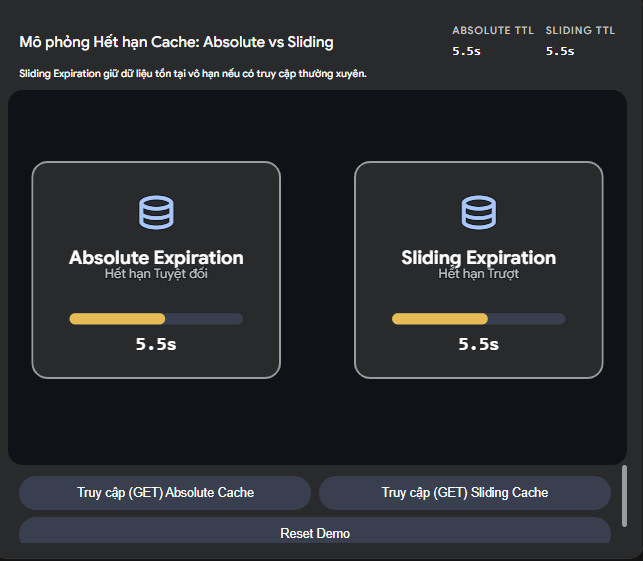The height and width of the screenshot is (561, 643).
Task: Click the database icon in Sliding Expiration card
Action: pyautogui.click(x=478, y=212)
